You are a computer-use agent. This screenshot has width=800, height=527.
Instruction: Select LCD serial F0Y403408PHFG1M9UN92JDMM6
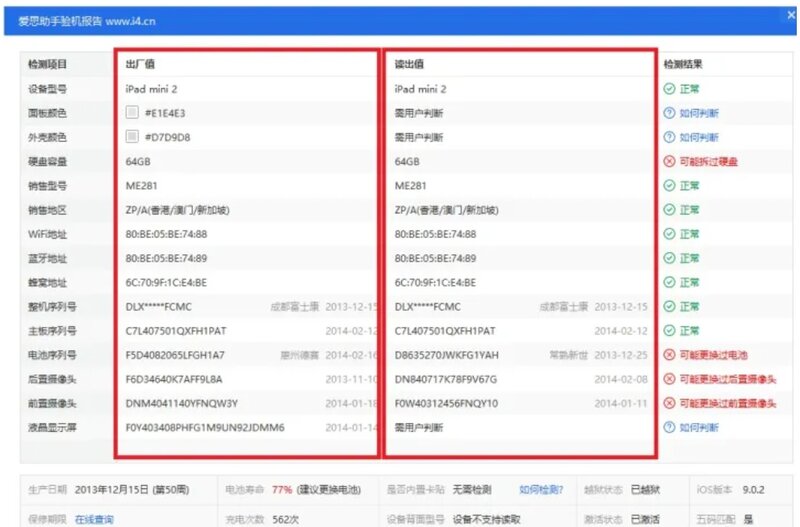[x=205, y=428]
